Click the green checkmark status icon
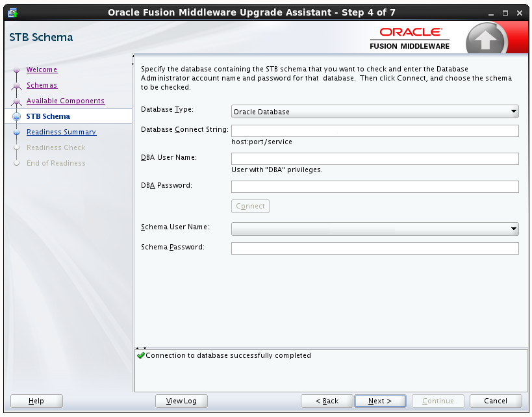Viewport: 532px width, 417px height. tap(141, 355)
